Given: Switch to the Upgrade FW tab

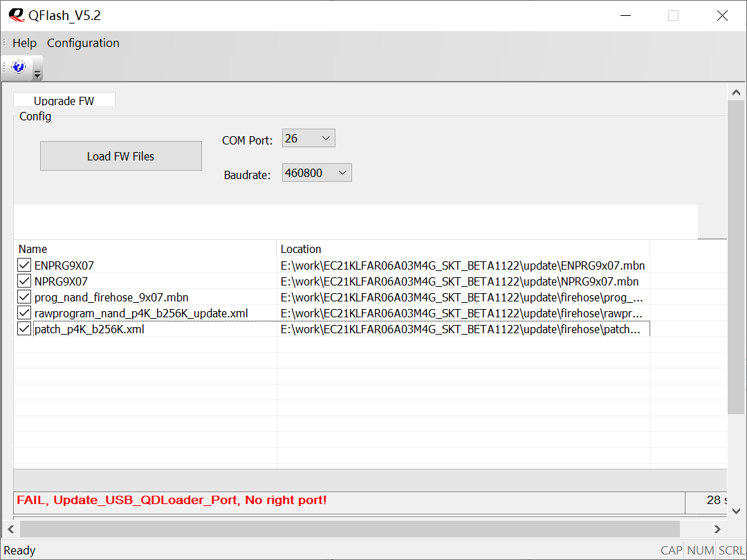Looking at the screenshot, I should [x=64, y=100].
